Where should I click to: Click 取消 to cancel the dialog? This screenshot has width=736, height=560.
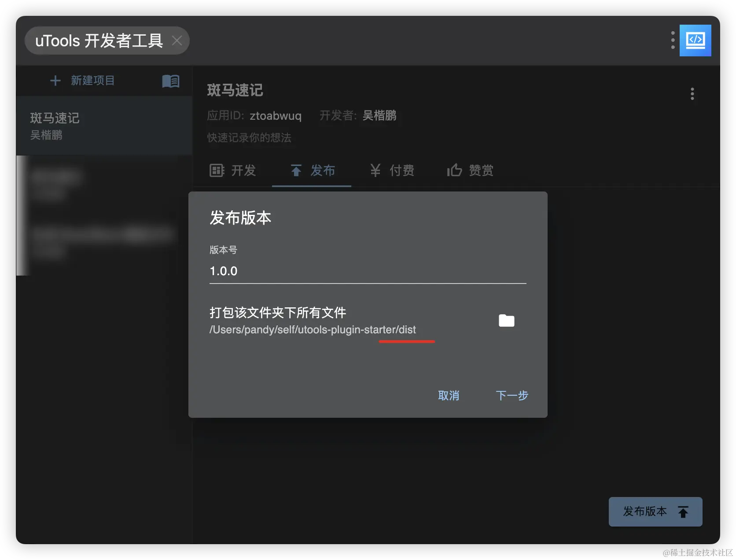(449, 395)
